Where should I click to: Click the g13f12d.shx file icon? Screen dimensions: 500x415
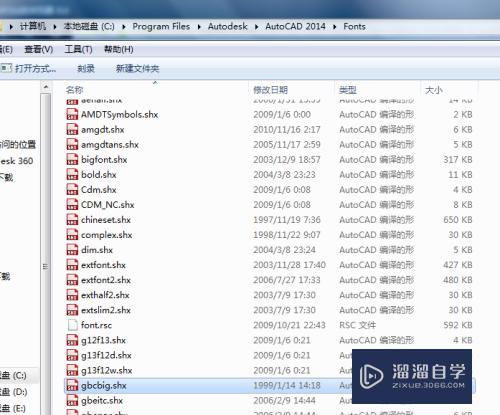(x=72, y=355)
